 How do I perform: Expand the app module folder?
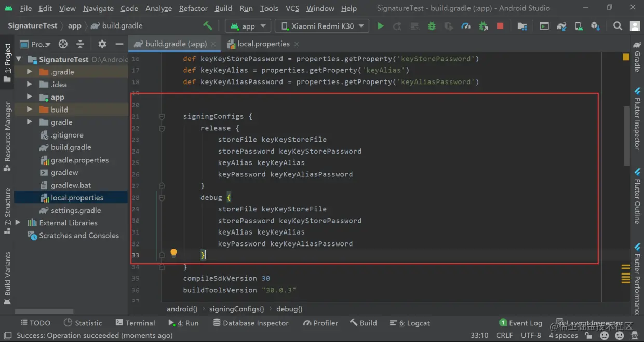point(30,97)
